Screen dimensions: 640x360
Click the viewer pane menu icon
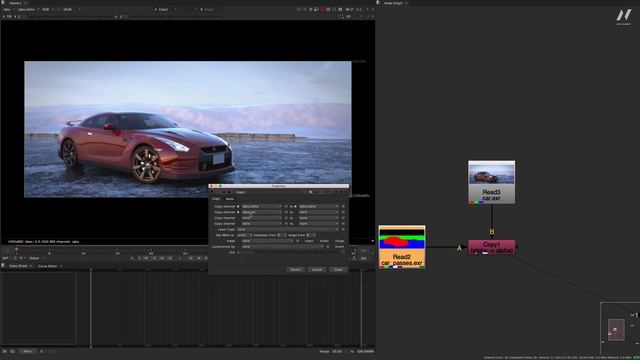coord(3,3)
